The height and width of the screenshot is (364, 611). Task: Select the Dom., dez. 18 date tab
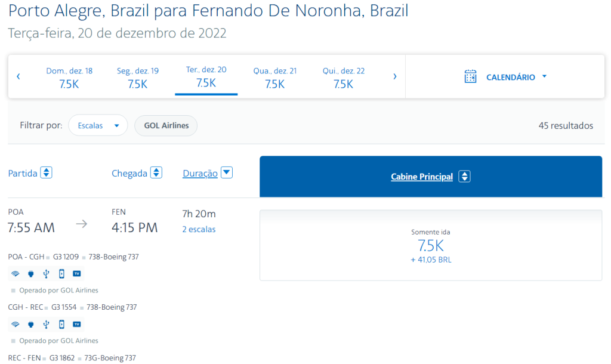[69, 77]
